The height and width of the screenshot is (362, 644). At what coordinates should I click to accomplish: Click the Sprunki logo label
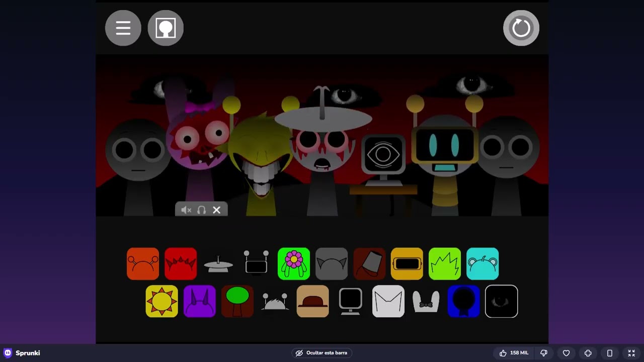click(22, 353)
